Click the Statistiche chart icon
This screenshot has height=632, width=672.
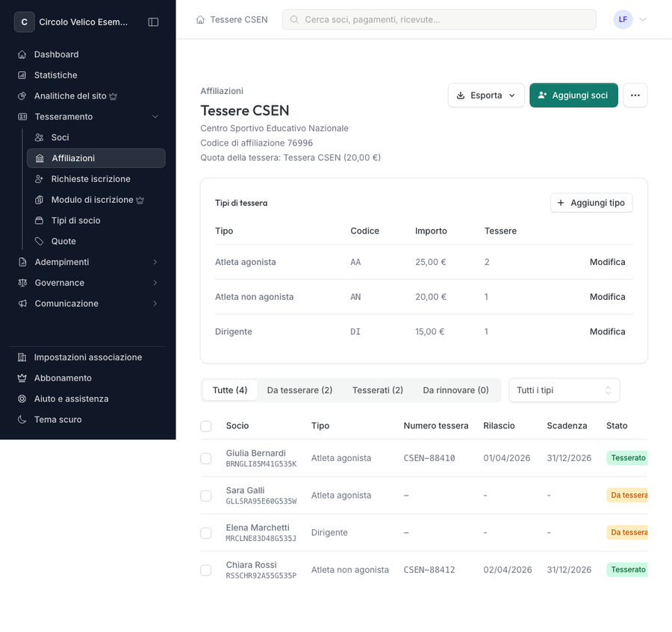pyautogui.click(x=22, y=75)
